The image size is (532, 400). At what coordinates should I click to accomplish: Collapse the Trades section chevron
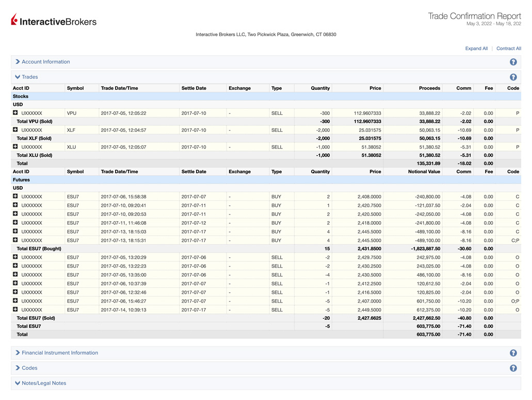pyautogui.click(x=17, y=76)
